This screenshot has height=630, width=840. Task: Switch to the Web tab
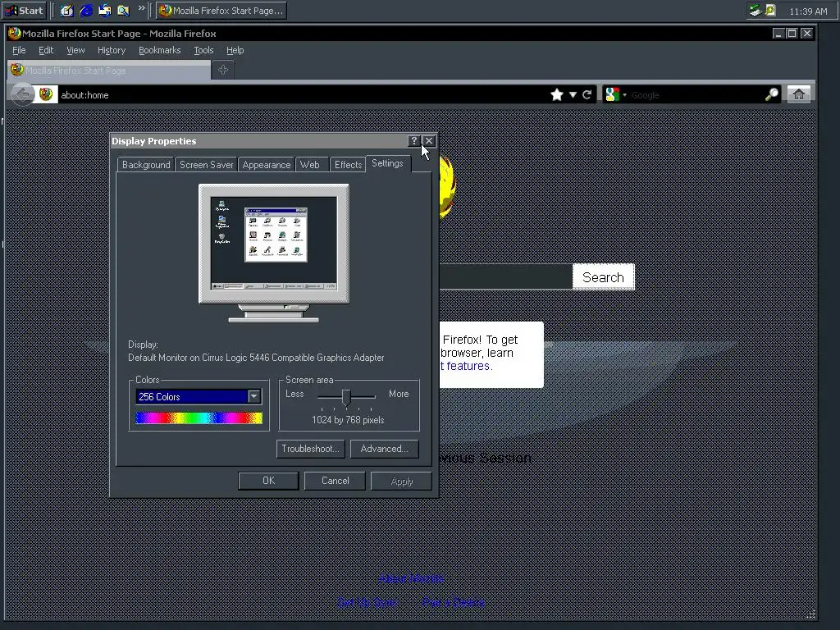pyautogui.click(x=309, y=165)
